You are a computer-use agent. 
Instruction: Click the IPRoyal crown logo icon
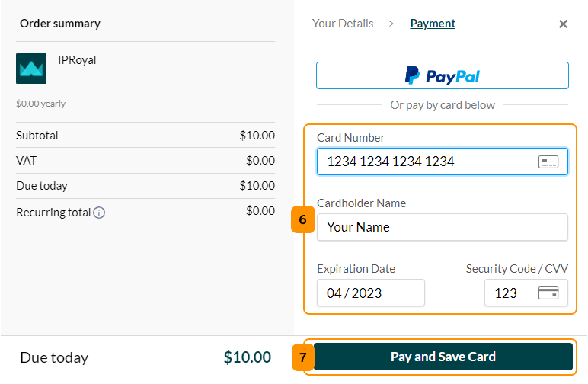coord(31,69)
